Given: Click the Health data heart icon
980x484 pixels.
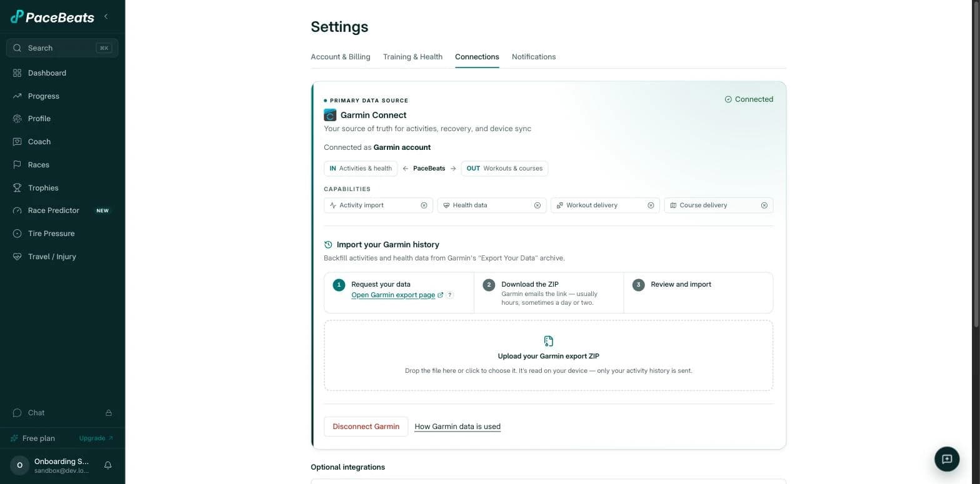Looking at the screenshot, I should tap(446, 205).
